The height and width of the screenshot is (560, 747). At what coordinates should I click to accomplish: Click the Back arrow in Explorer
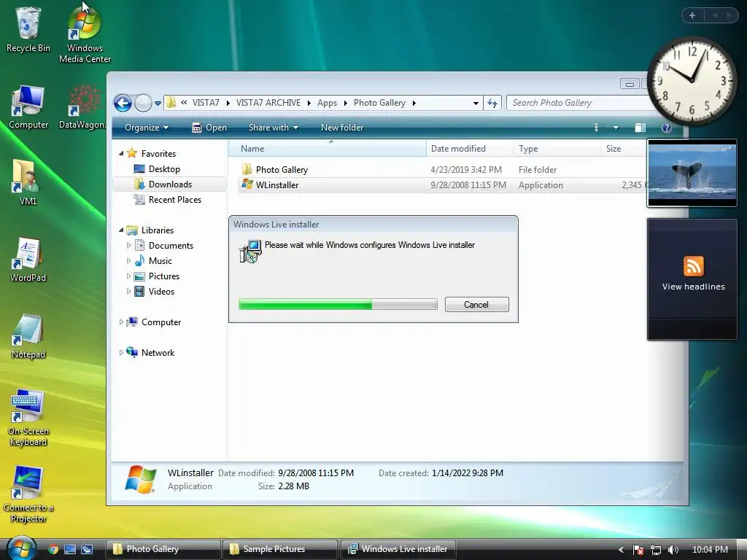click(x=123, y=103)
